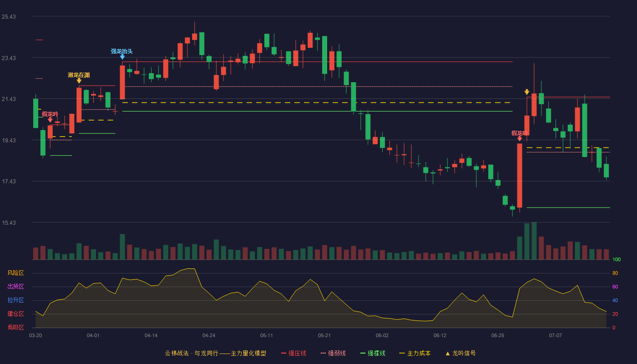Click the blue 40 indicator scale value

[615, 300]
